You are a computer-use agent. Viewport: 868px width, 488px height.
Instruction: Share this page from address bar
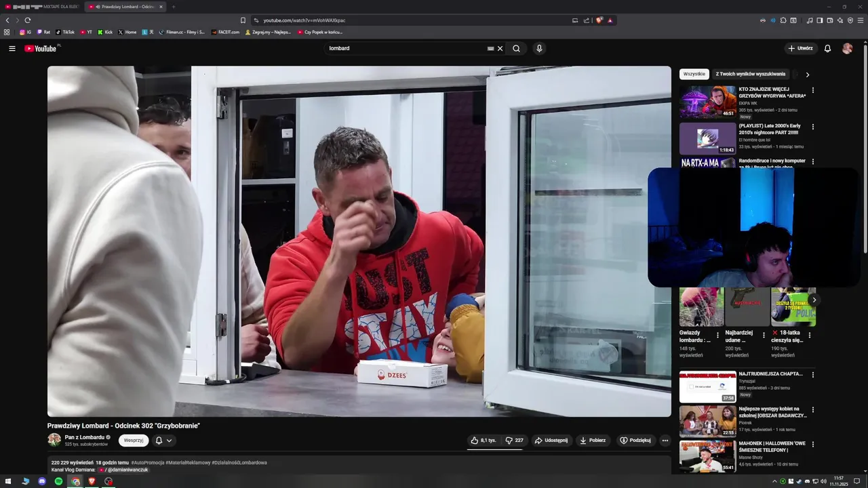[587, 20]
